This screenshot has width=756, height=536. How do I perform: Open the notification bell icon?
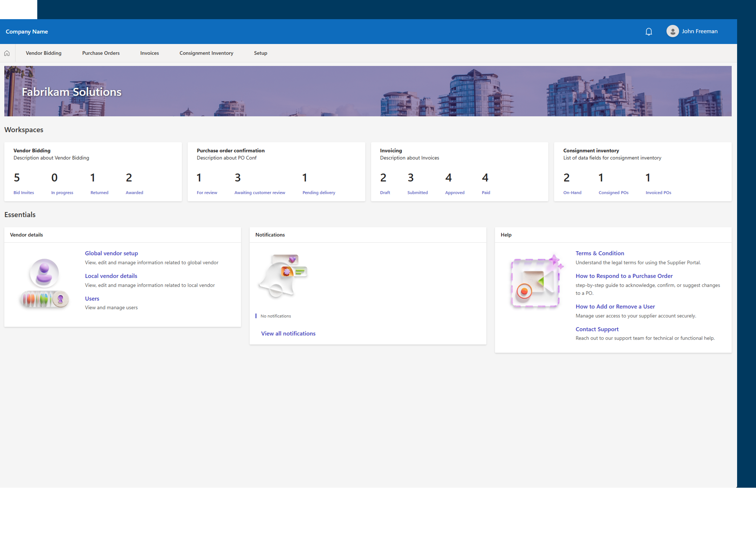[x=649, y=32]
